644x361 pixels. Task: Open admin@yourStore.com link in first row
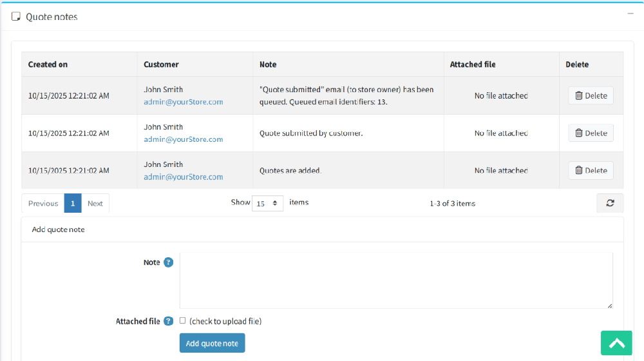[x=183, y=102]
